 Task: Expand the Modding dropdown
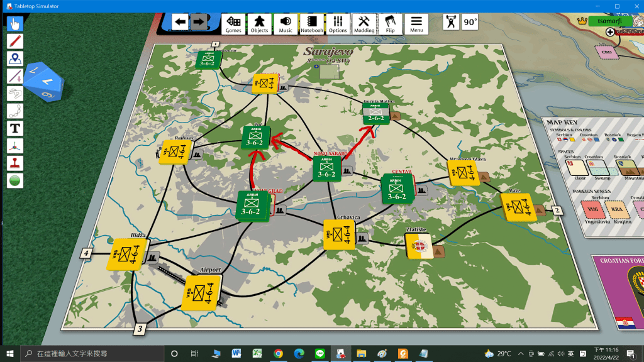pos(364,24)
